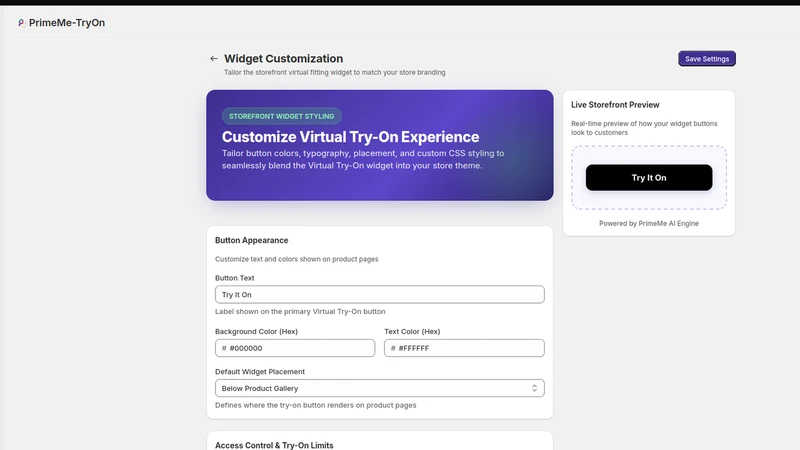Edit the Button Text input field

pyautogui.click(x=380, y=294)
